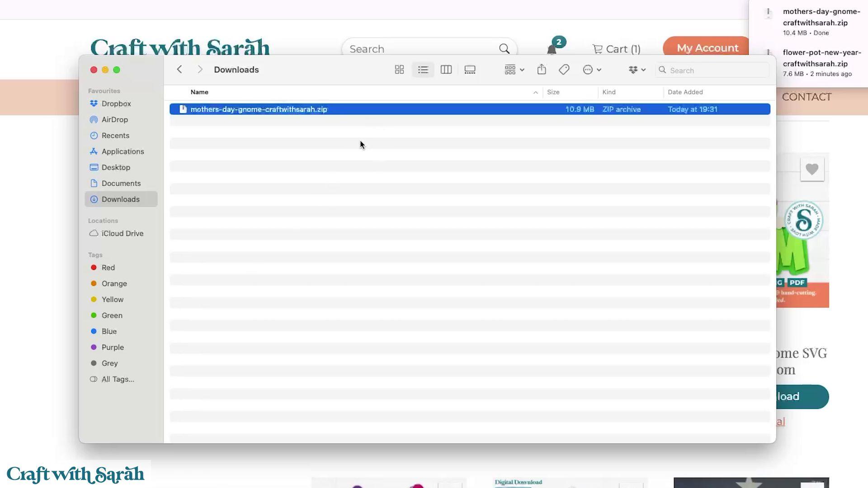This screenshot has width=868, height=488.
Task: Toggle the Name column sort direction arrow
Action: (535, 93)
